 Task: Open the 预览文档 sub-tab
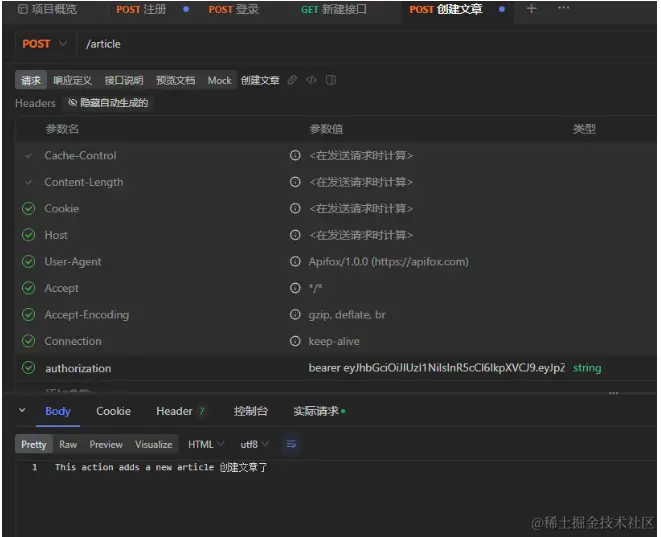(175, 80)
